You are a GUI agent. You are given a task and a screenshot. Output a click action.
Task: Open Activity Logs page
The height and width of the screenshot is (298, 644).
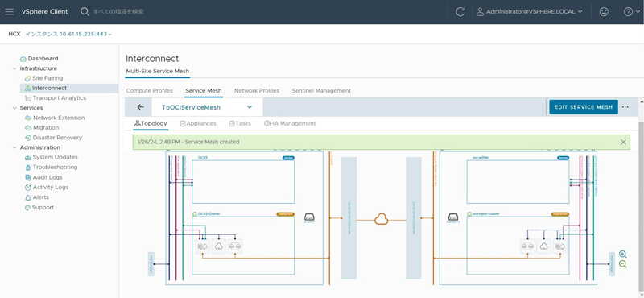[x=51, y=187]
